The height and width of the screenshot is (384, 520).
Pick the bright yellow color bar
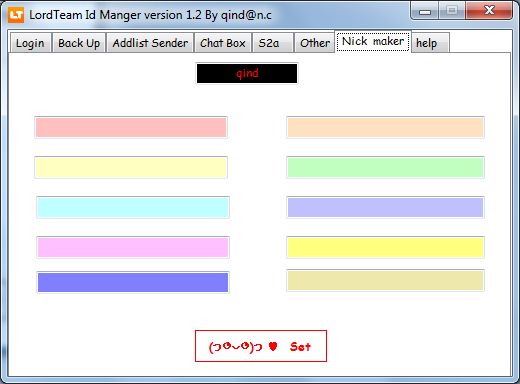coord(385,247)
